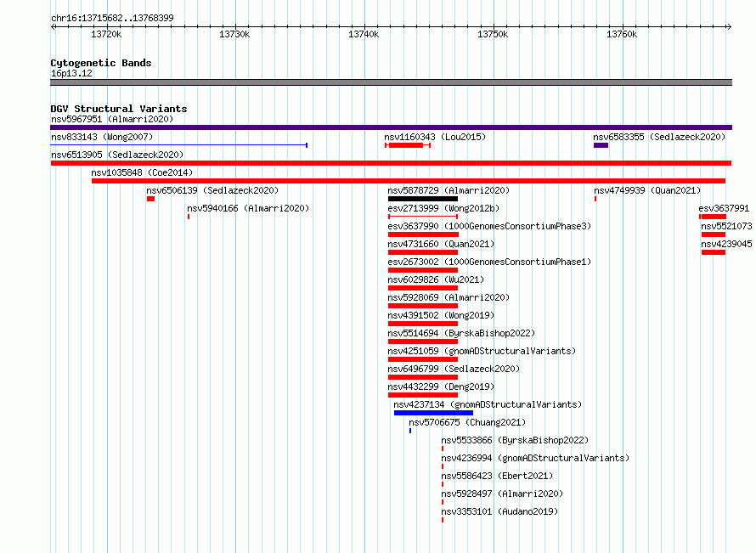
Task: Open nsv4251059 (gnomADStructuralVariants) label
Action: [x=482, y=351]
